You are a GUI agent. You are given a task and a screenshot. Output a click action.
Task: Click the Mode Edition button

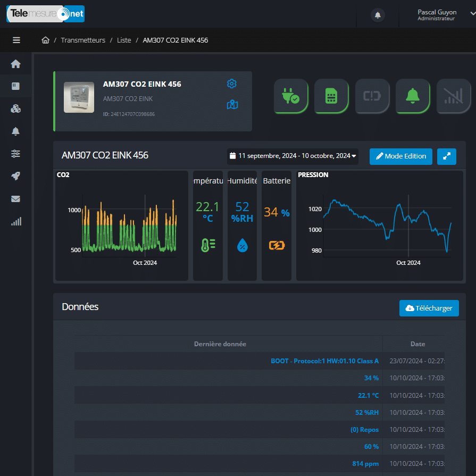tap(400, 156)
